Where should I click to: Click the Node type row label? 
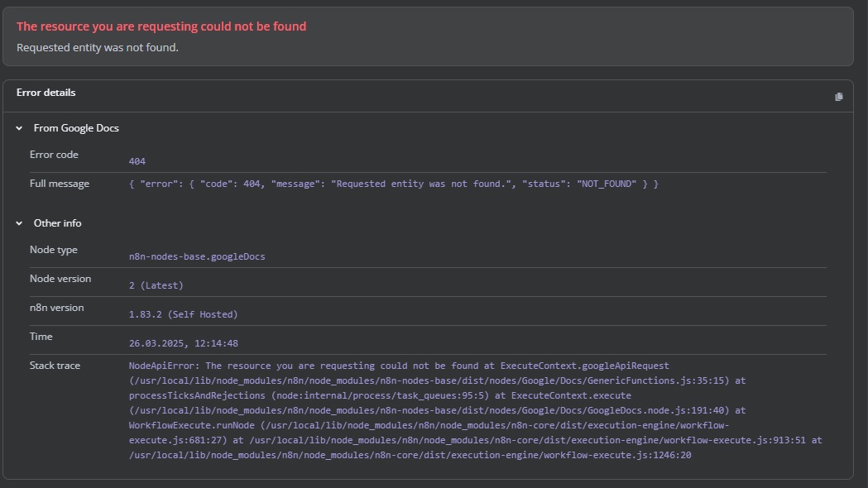(54, 250)
